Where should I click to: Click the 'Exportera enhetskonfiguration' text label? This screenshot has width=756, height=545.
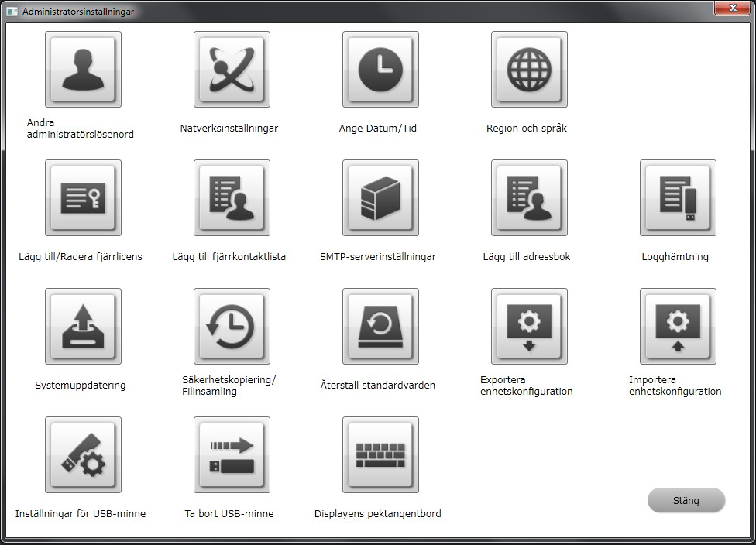click(x=527, y=386)
